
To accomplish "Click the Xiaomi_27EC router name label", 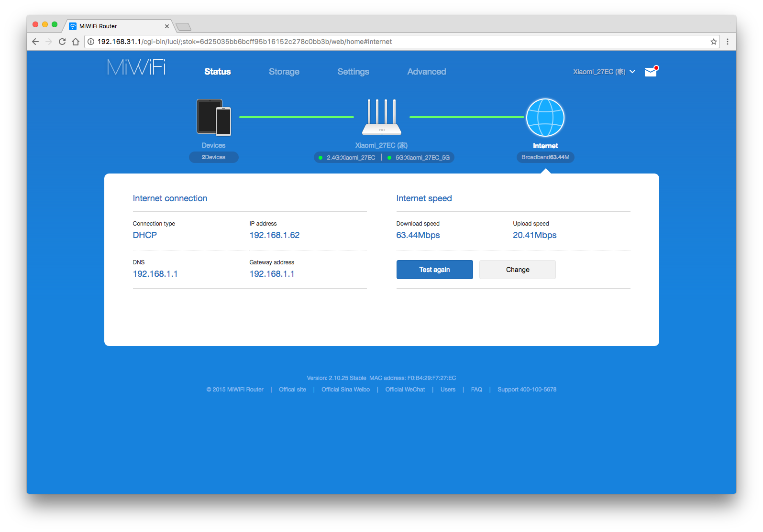I will (381, 145).
